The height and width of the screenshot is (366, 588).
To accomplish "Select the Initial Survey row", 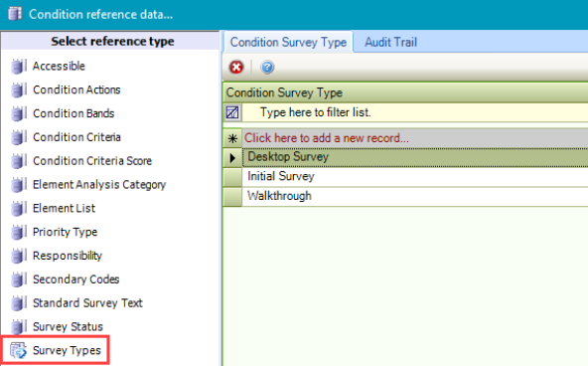I will 415,176.
